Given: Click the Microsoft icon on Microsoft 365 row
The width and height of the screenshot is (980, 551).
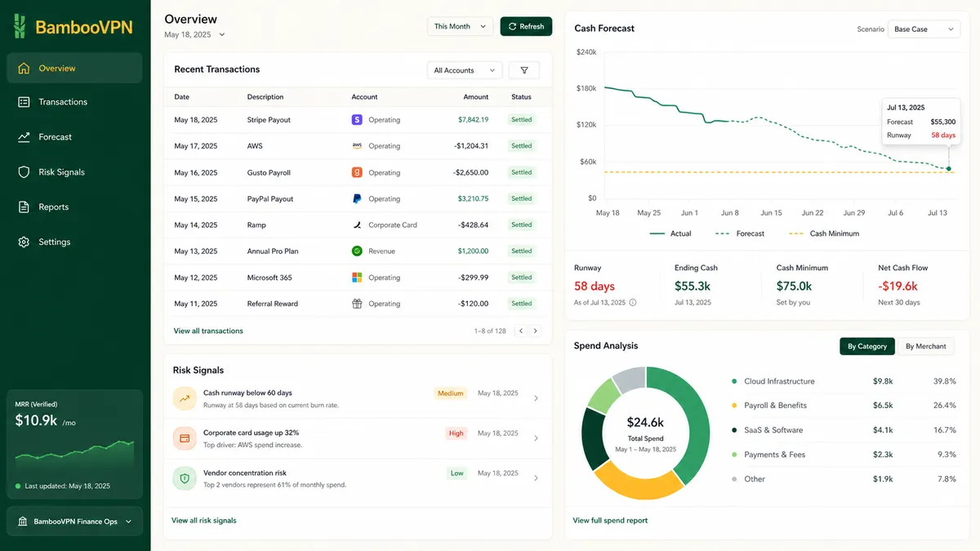Looking at the screenshot, I should click(x=357, y=277).
